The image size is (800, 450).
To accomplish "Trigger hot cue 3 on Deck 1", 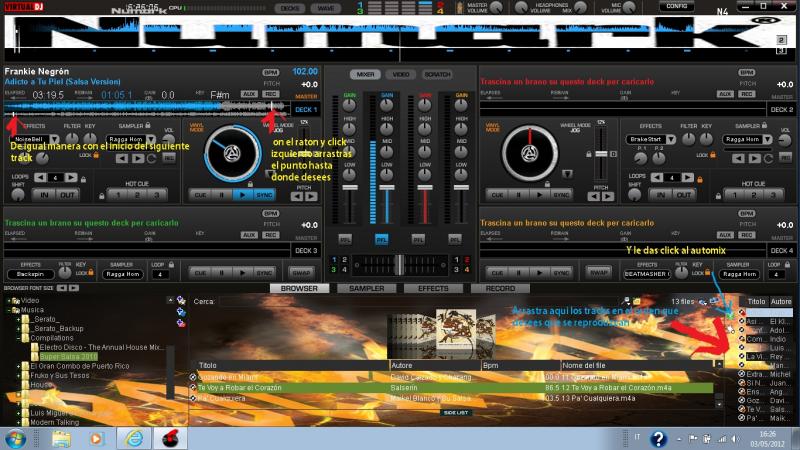I will pos(157,195).
